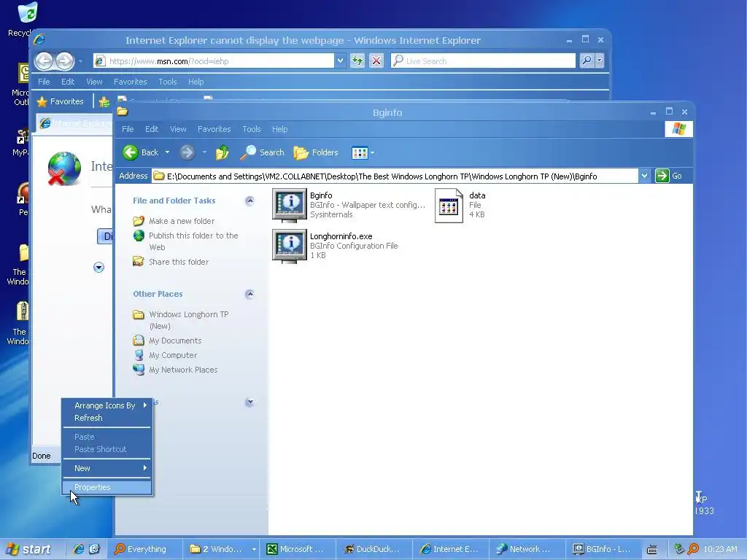This screenshot has height=560, width=747.
Task: Choose Properties in context menu
Action: [107, 487]
